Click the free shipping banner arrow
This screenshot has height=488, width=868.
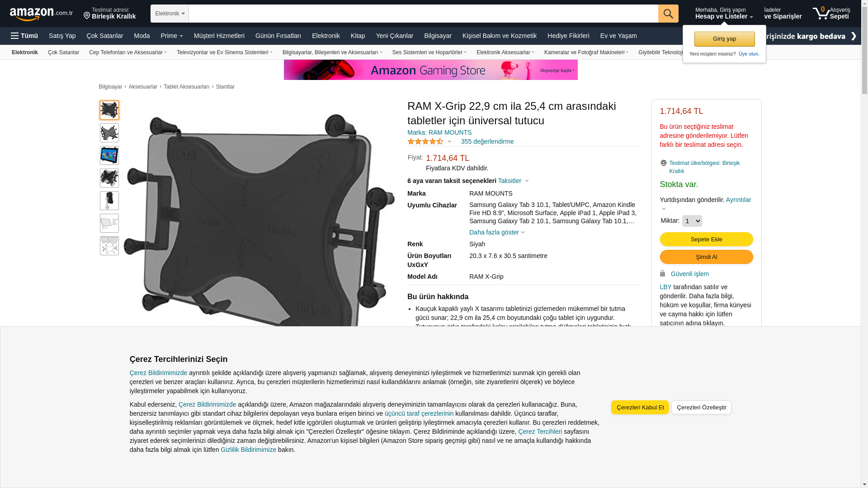854,36
